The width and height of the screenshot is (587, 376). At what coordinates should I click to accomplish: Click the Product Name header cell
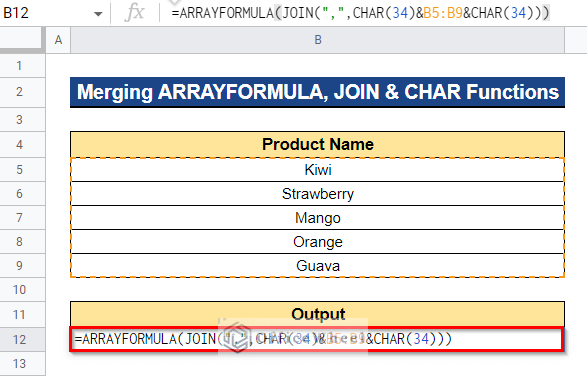[x=317, y=145]
